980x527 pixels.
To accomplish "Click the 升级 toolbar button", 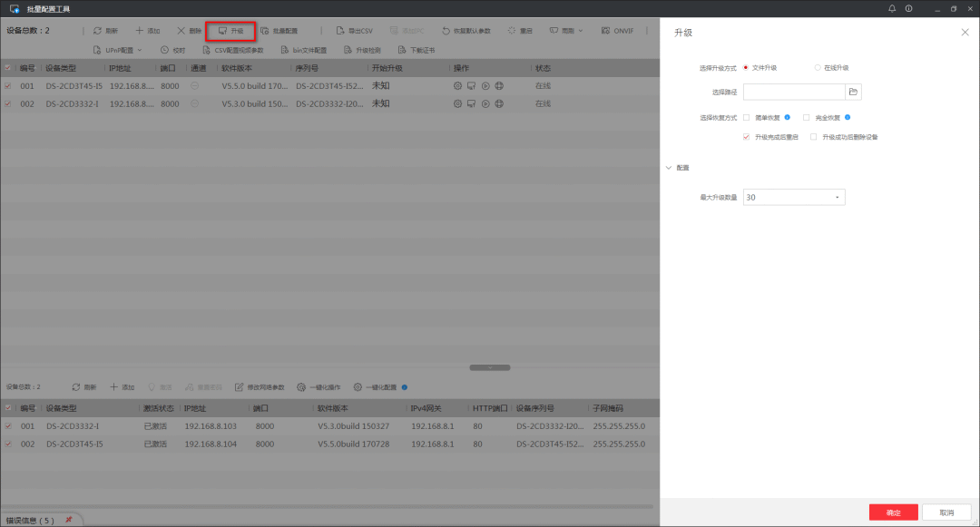I will (x=230, y=31).
